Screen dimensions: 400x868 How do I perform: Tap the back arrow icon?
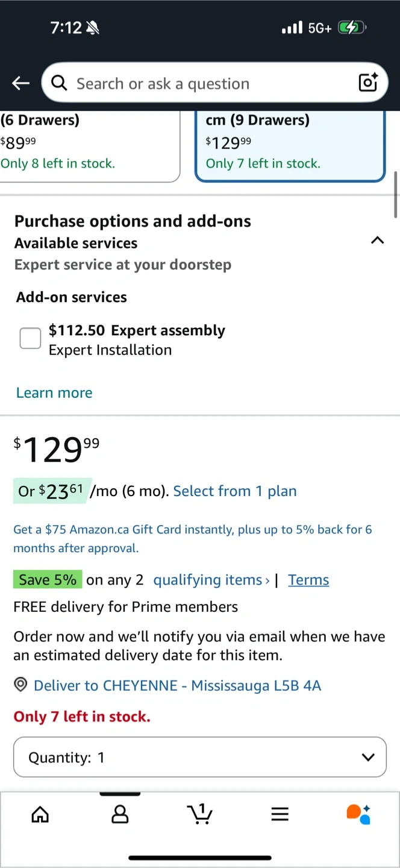click(20, 83)
